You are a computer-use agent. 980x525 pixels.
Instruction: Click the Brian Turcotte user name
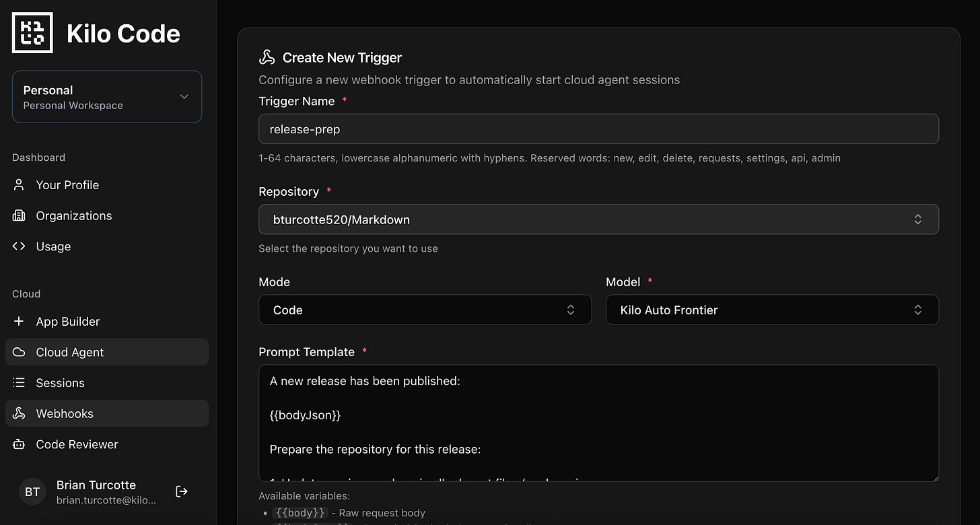96,485
